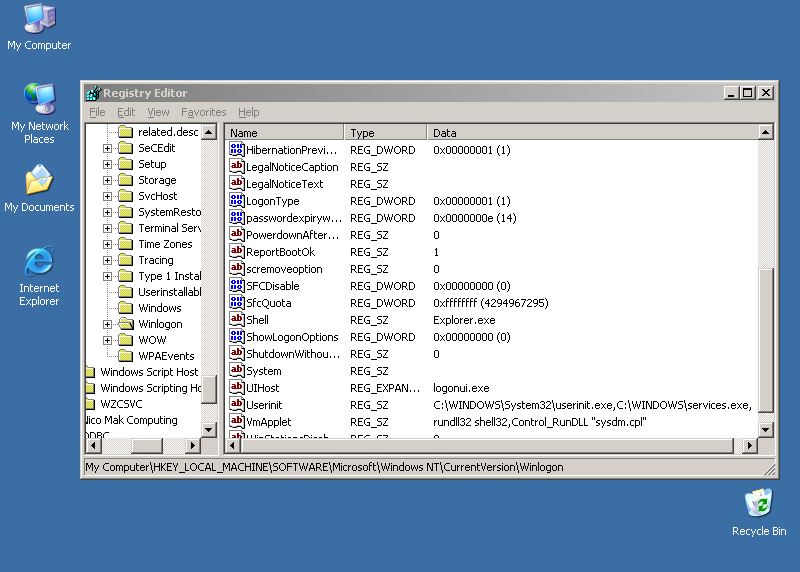The width and height of the screenshot is (800, 572).
Task: Select the ShutdownWithou... string icon
Action: click(x=236, y=354)
